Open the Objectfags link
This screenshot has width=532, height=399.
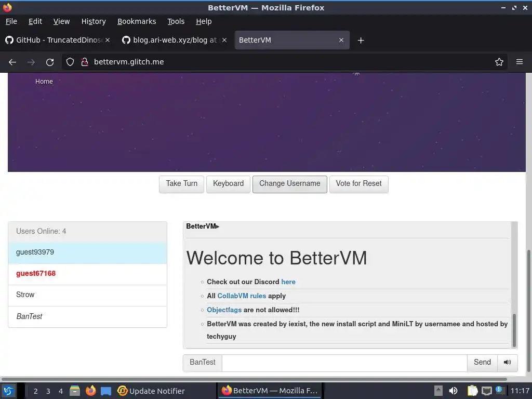pos(224,310)
